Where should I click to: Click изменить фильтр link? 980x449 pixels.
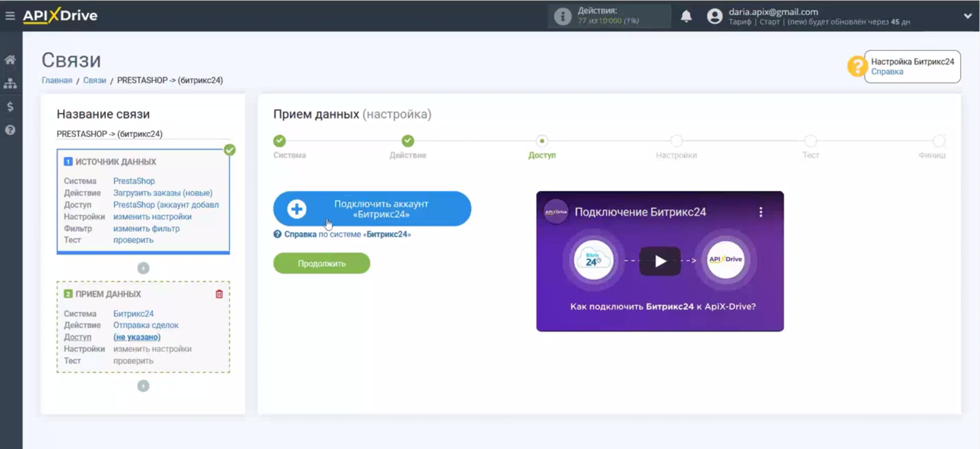146,229
